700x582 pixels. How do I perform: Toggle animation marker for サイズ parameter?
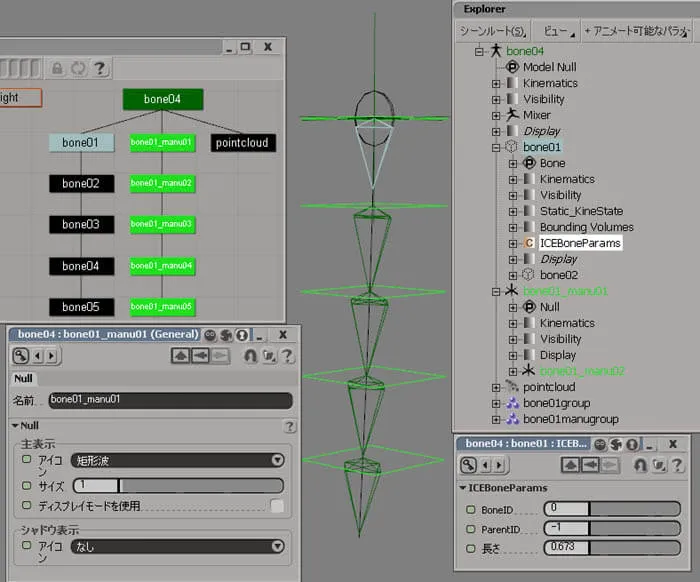click(x=27, y=485)
